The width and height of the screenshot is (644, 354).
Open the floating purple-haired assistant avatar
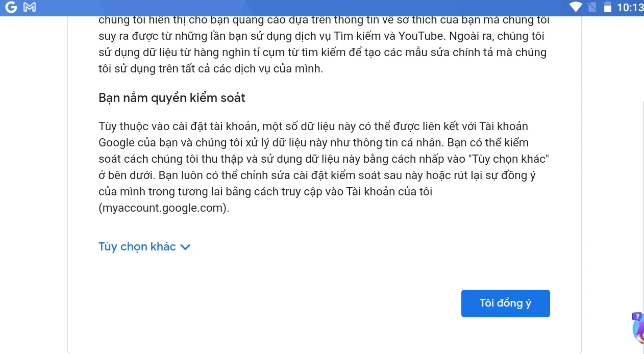[638, 329]
